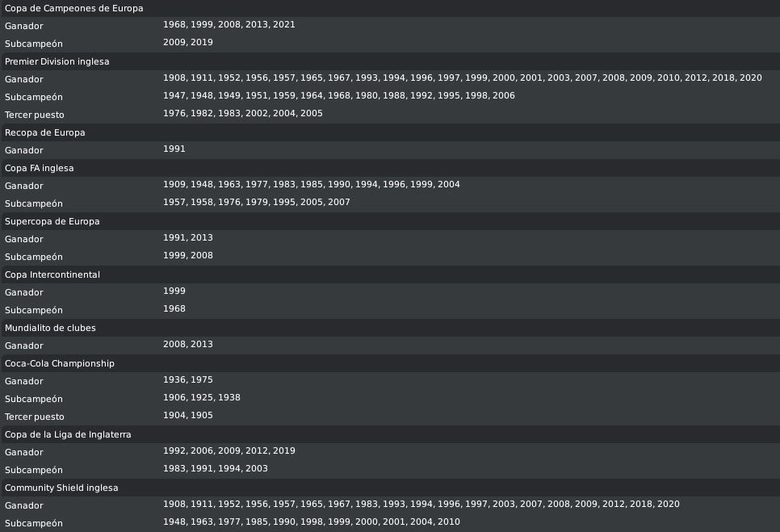Select the Coca-Cola Championship heading
The width and height of the screenshot is (780, 532).
click(x=59, y=363)
